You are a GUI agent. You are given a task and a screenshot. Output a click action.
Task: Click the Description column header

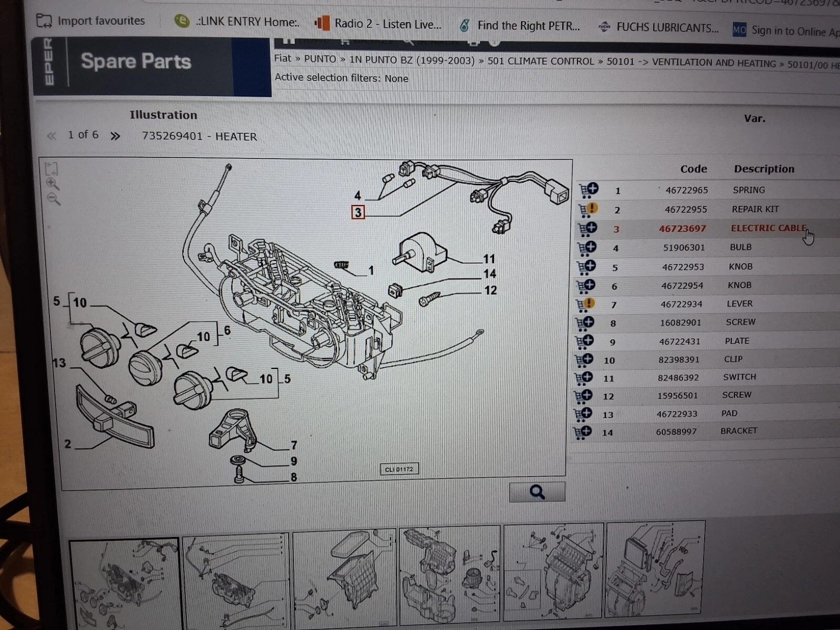(764, 169)
